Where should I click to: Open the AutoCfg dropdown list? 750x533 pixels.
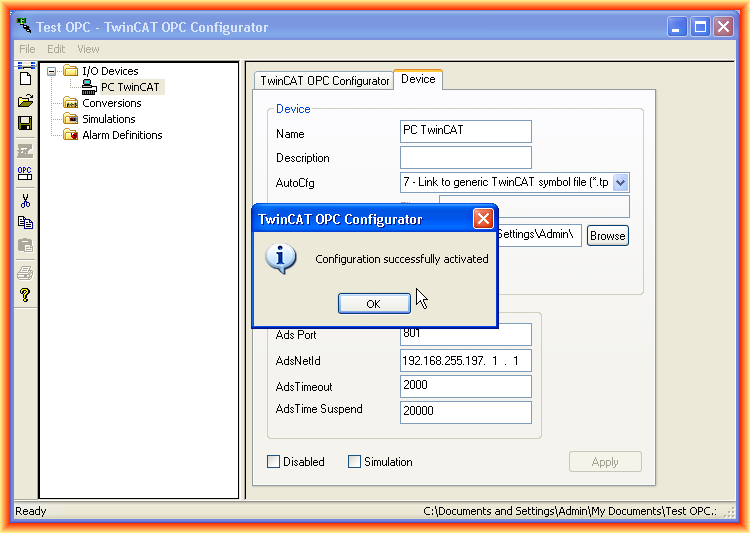(620, 182)
